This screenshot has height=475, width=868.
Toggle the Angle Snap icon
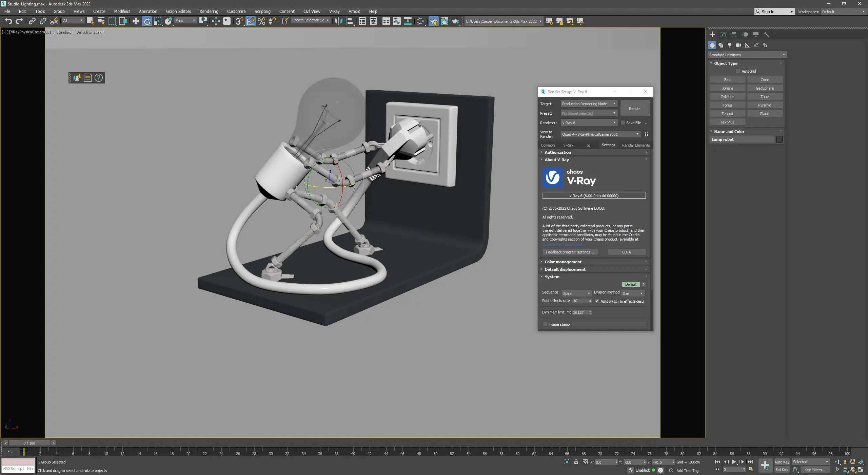pos(251,21)
